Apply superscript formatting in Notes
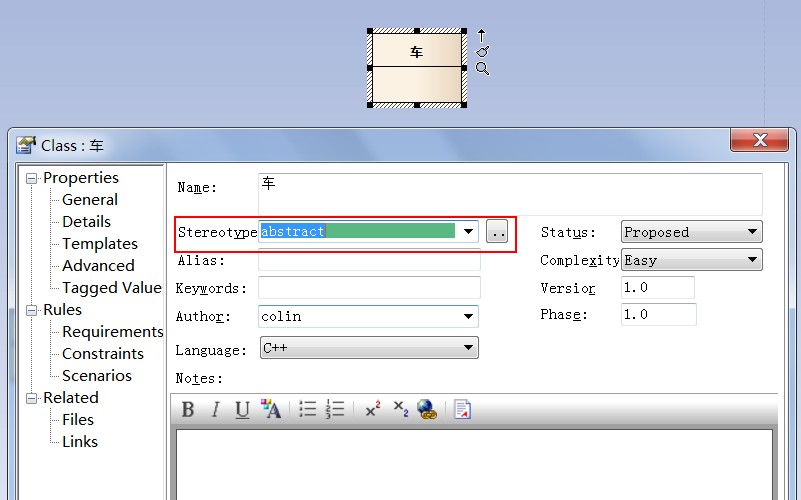Screen dimensions: 801x500 point(372,409)
